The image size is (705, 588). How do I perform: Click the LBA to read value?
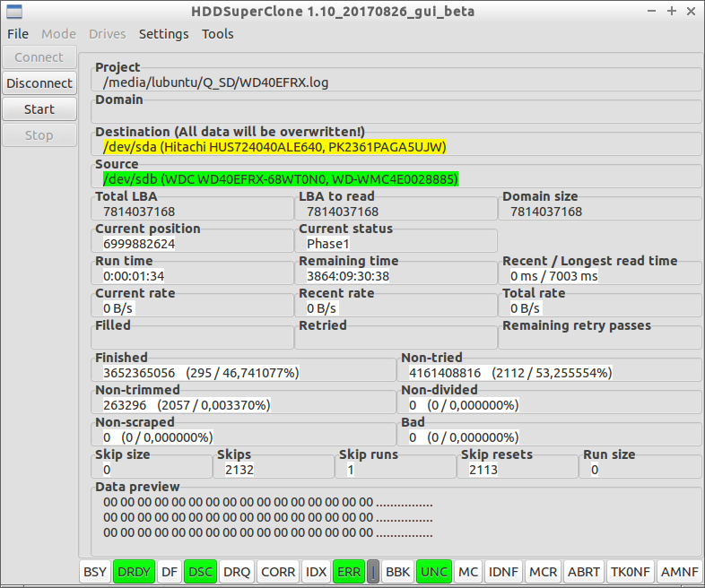pyautogui.click(x=343, y=212)
